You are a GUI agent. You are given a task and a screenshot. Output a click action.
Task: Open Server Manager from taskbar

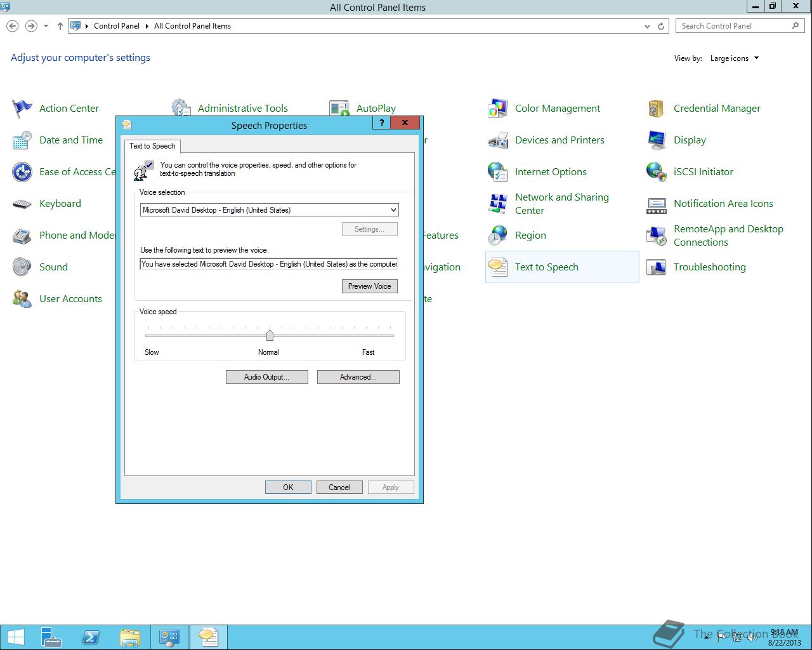[51, 637]
